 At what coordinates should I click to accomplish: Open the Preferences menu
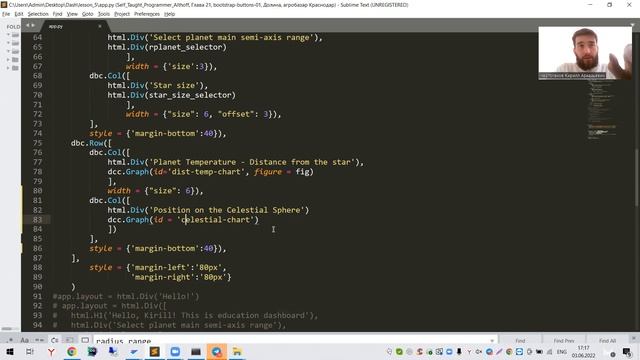tap(147, 14)
